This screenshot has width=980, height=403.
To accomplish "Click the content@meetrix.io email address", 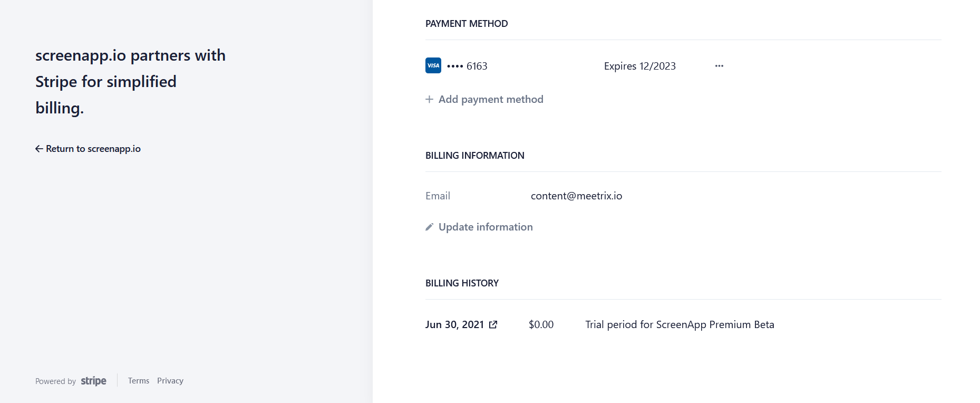I will pyautogui.click(x=576, y=196).
